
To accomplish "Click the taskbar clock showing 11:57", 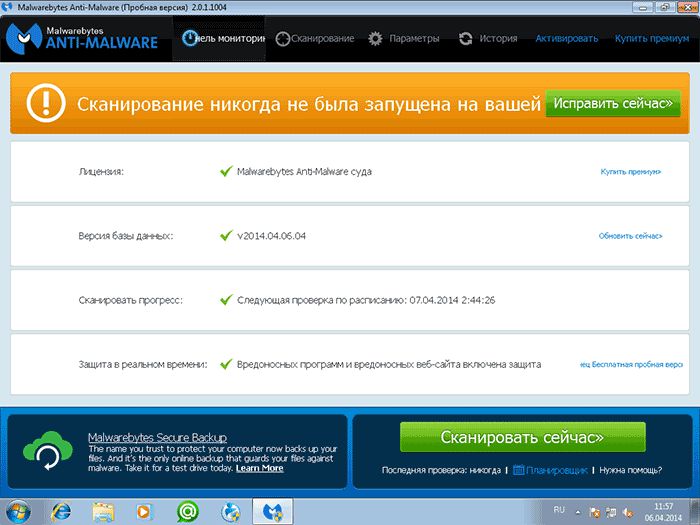I will 663,512.
